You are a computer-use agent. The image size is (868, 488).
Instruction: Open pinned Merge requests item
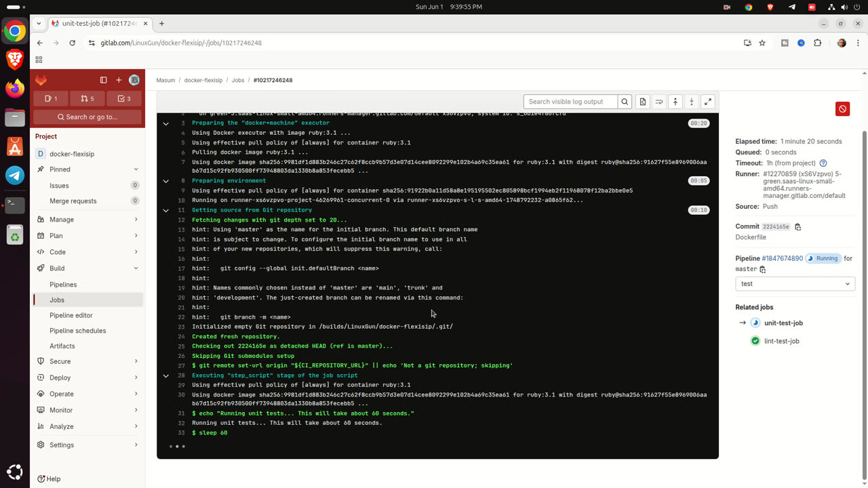click(87, 201)
